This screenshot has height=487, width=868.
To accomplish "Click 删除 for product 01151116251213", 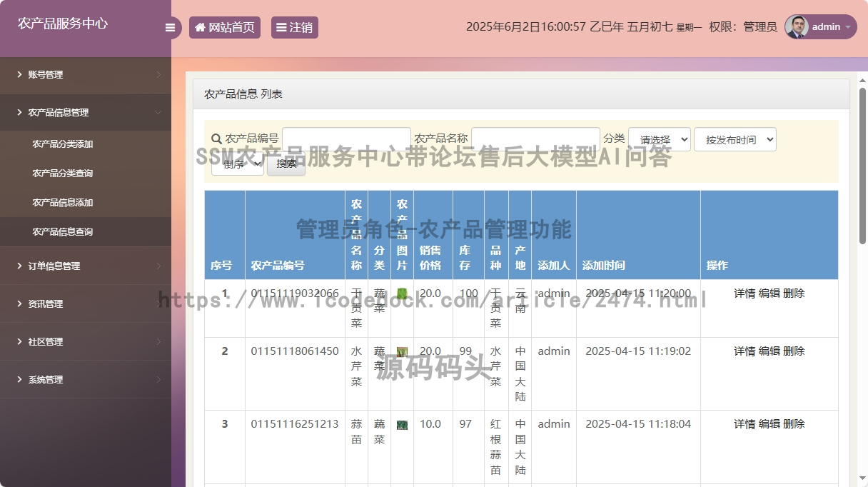I will [794, 423].
